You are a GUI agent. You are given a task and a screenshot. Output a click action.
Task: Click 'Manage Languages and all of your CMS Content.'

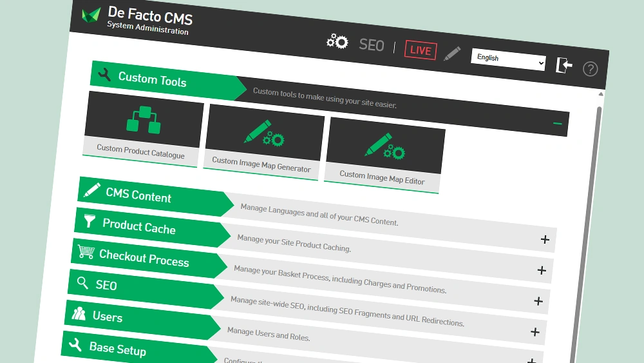319,215
